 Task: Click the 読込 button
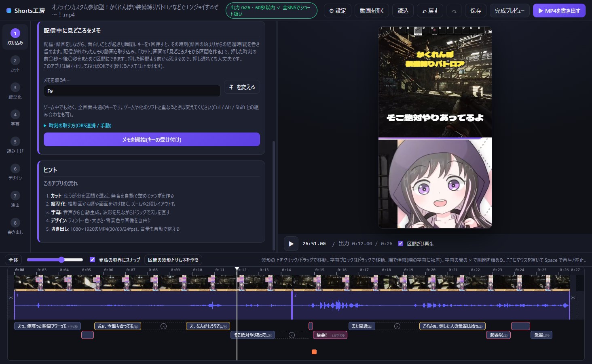tap(403, 11)
